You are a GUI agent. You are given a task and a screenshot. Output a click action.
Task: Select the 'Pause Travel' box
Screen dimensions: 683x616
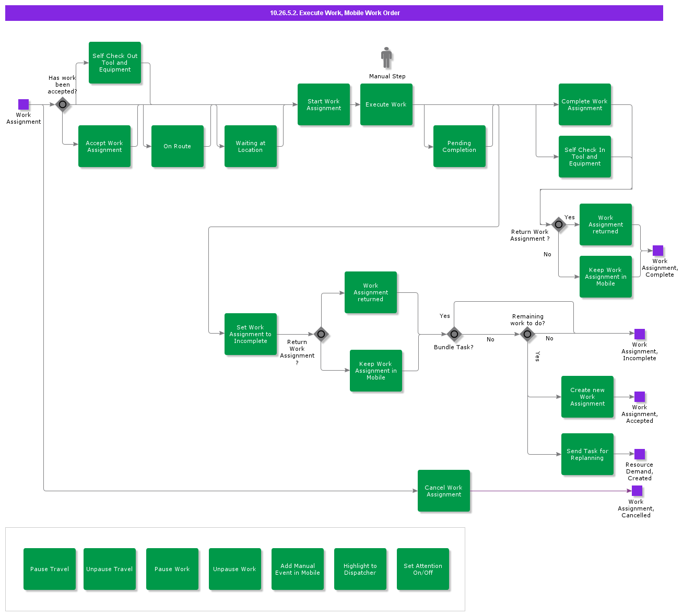coord(50,569)
